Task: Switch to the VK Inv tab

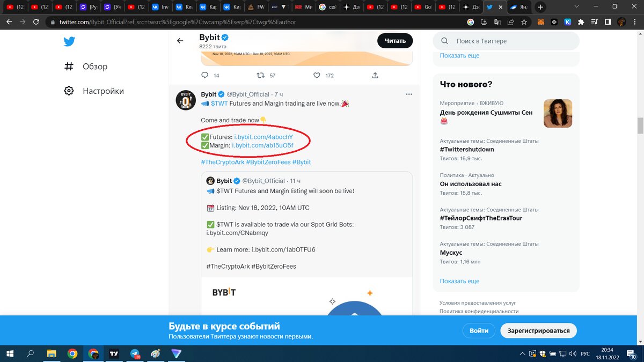Action: 161,8
